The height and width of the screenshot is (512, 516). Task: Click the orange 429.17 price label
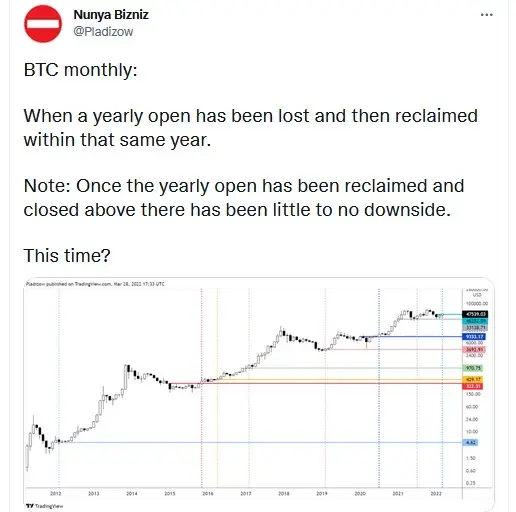[x=473, y=379]
